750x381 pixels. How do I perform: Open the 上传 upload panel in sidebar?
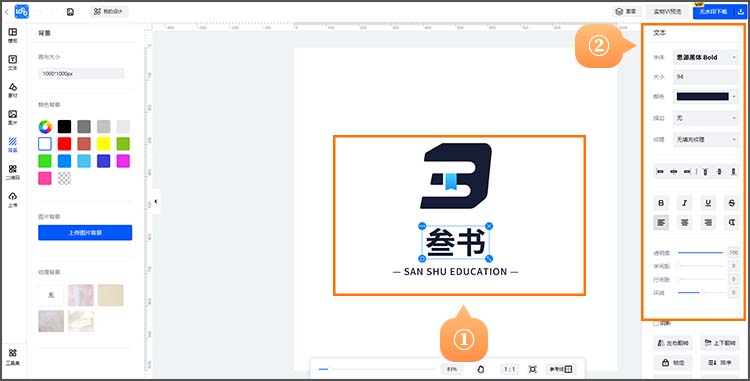13,199
